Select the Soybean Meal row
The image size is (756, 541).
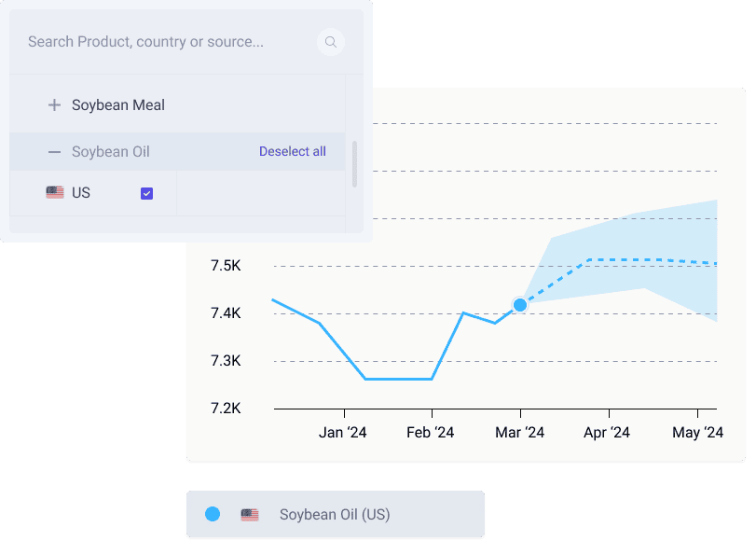(x=121, y=105)
